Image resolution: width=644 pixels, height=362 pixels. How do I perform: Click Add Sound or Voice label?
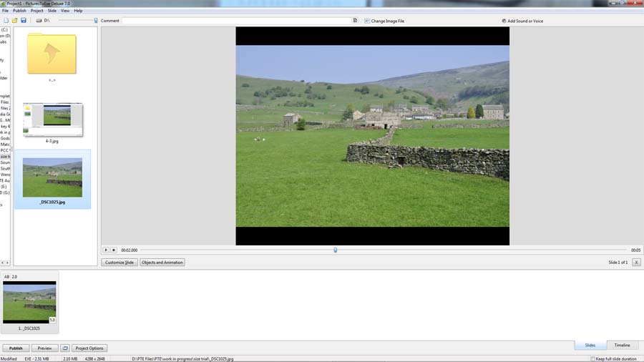pyautogui.click(x=525, y=21)
